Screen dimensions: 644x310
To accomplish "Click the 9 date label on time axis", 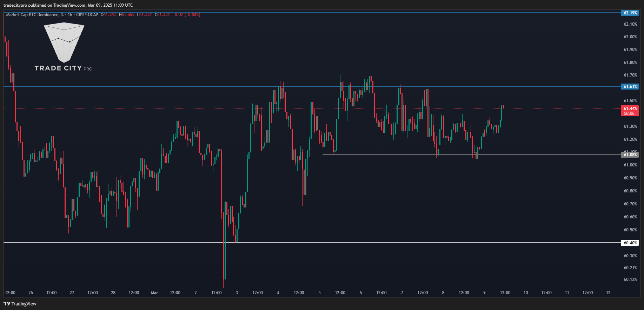I will pyautogui.click(x=484, y=293).
